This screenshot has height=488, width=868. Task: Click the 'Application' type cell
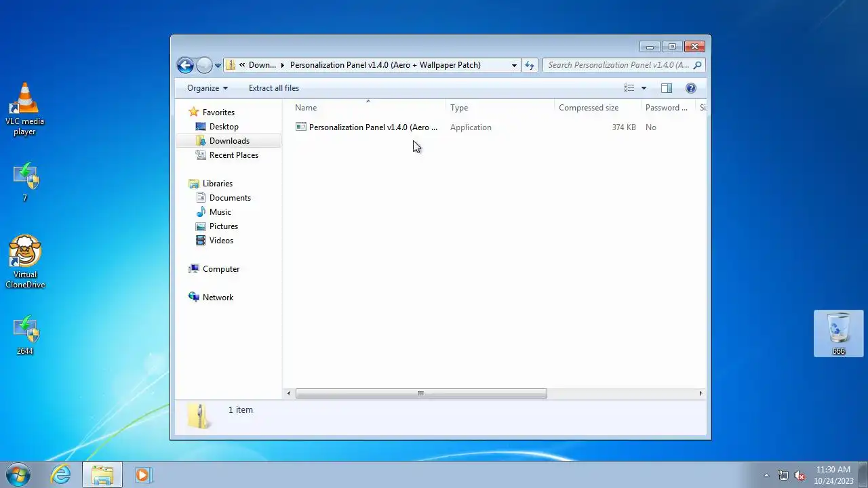tap(471, 127)
